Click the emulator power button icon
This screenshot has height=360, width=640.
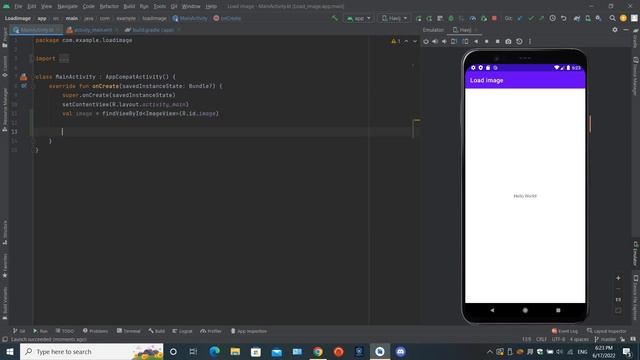pyautogui.click(x=426, y=41)
